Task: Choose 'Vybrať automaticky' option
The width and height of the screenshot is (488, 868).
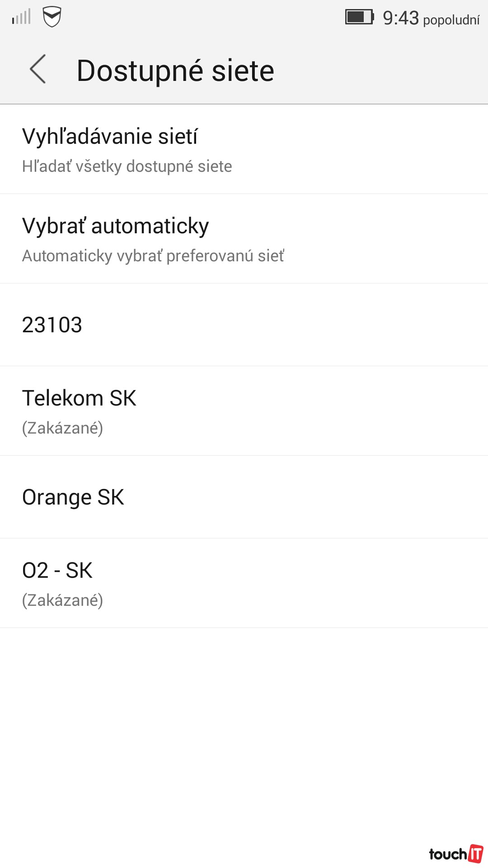Action: (115, 226)
